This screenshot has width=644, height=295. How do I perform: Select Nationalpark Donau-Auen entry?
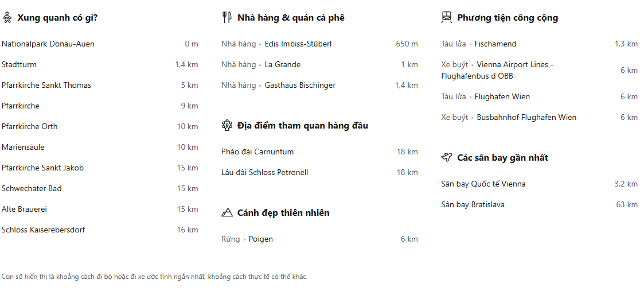point(48,44)
